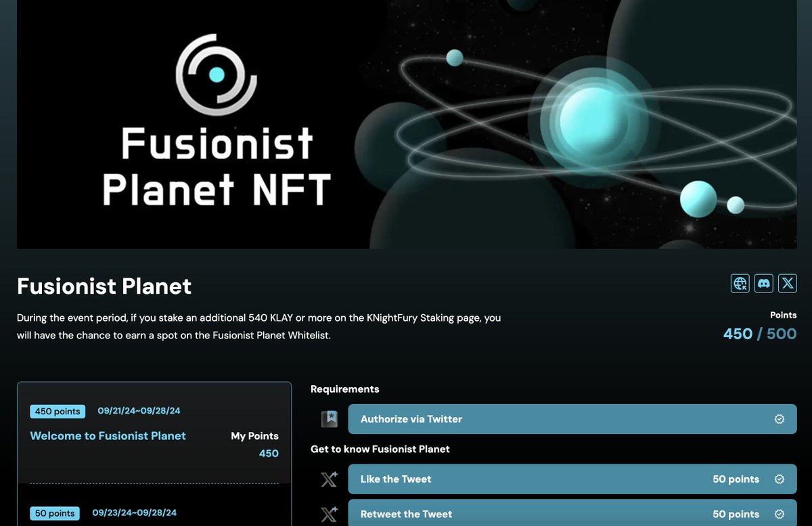
Task: Open the Discord icon link
Action: 764,283
